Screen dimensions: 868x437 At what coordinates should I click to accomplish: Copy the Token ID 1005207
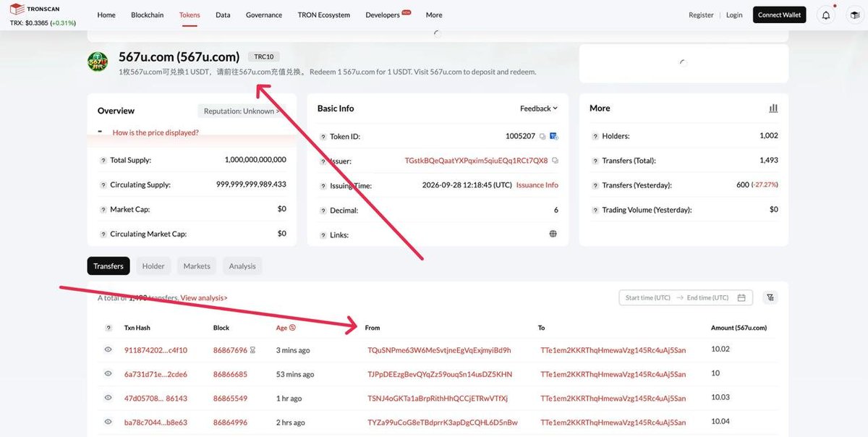click(x=542, y=136)
